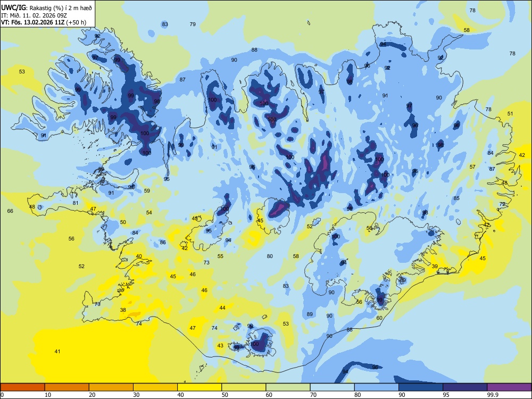Click the map value '85'

point(456,198)
